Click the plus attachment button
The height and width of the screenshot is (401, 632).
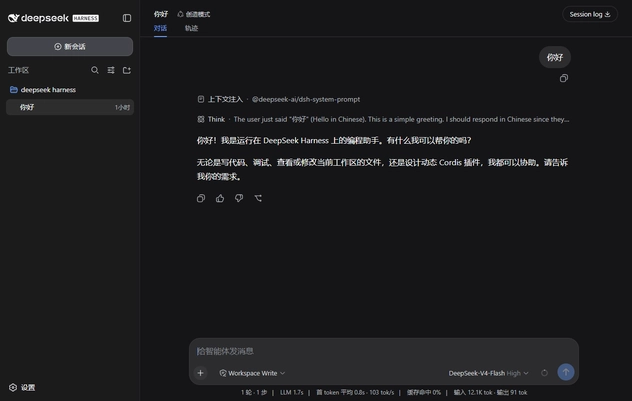tap(200, 373)
